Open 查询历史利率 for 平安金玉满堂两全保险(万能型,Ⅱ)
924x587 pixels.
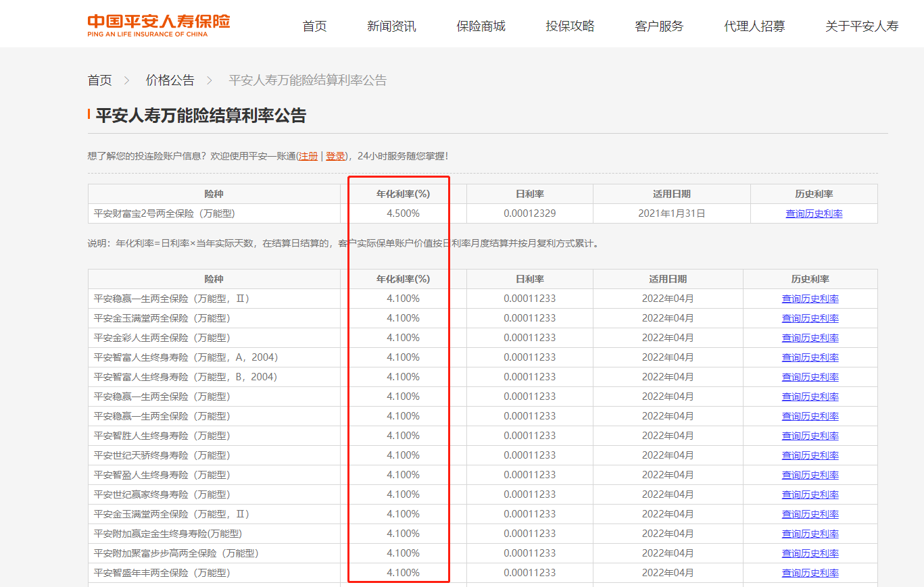click(810, 514)
